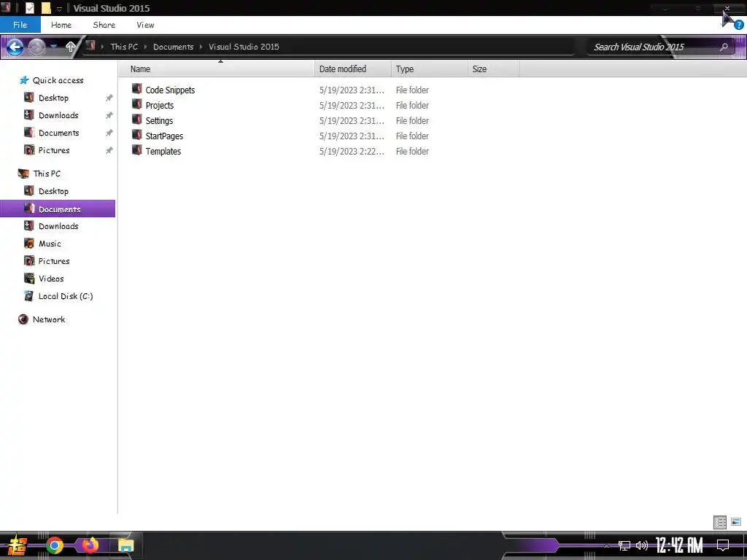Screen dimensions: 747x560
Task: Select the Code Snippets folder icon
Action: pyautogui.click(x=136, y=89)
